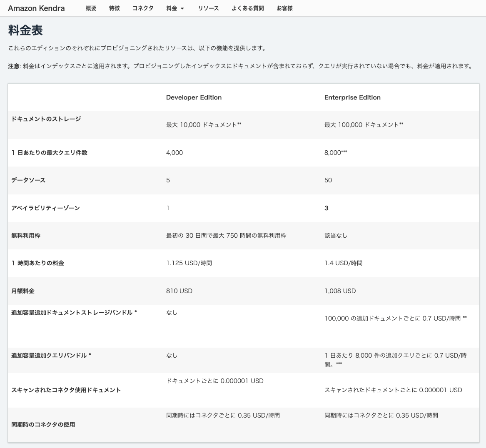
Task: Click the 4,000 queries cell
Action: click(x=174, y=153)
